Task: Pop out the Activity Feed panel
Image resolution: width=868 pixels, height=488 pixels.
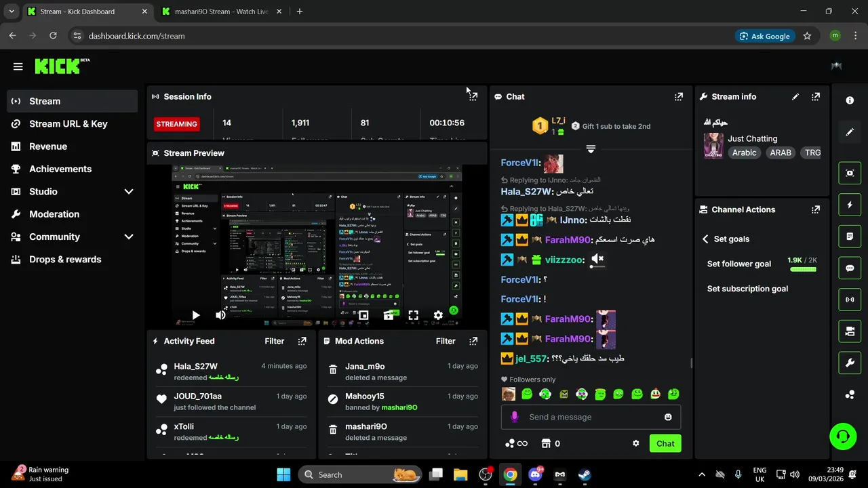Action: [x=302, y=341]
